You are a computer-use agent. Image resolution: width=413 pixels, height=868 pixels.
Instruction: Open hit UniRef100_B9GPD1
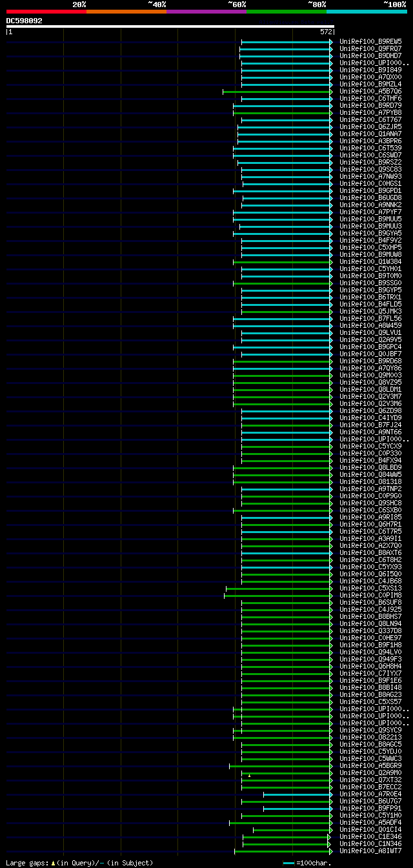click(370, 190)
